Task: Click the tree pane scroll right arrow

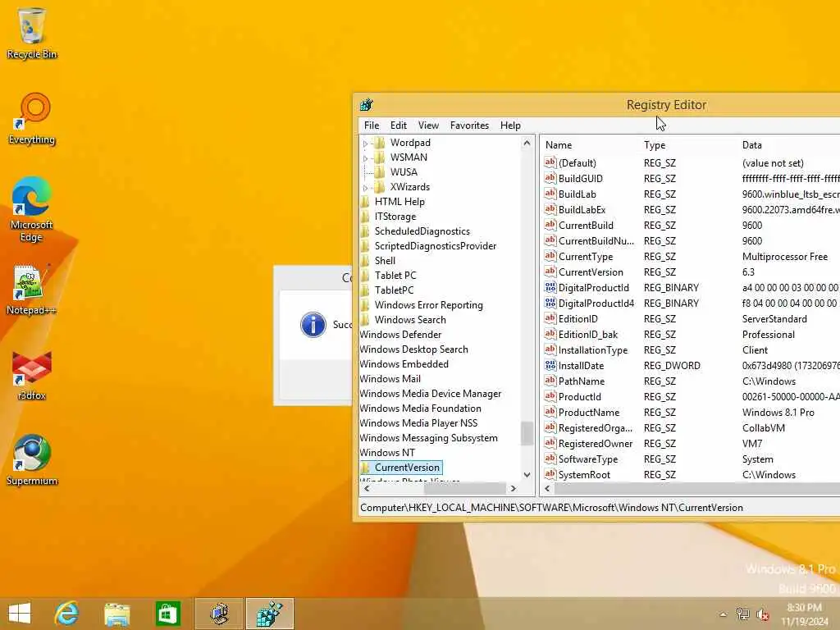Action: 514,489
